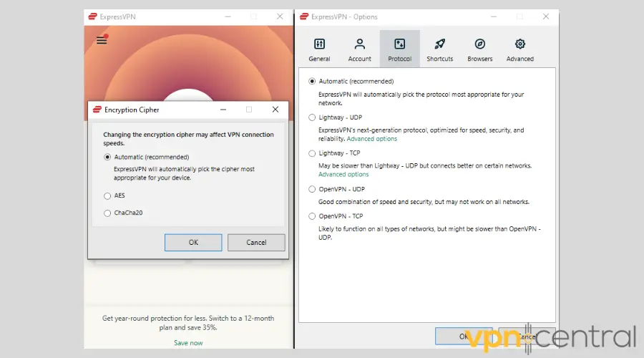The width and height of the screenshot is (644, 358).
Task: Open the Account options tab
Action: coord(359,49)
